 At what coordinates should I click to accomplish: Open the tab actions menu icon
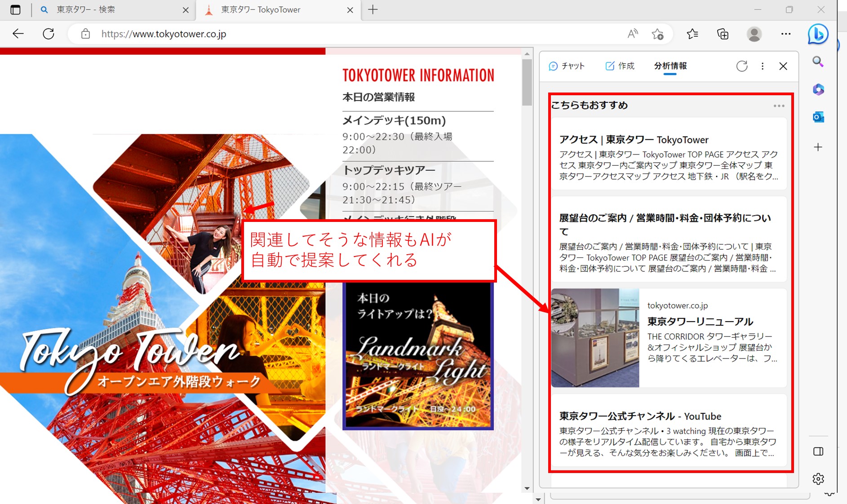(15, 10)
